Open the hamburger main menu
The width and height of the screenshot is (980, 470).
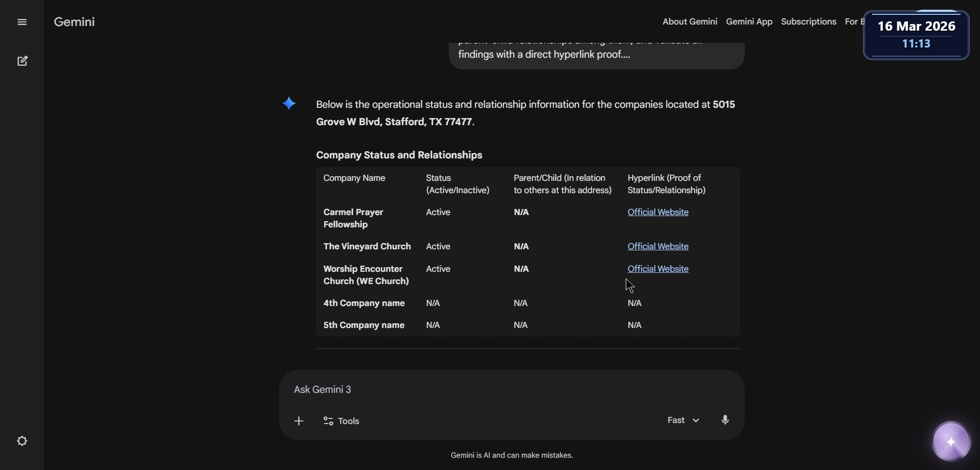(22, 22)
